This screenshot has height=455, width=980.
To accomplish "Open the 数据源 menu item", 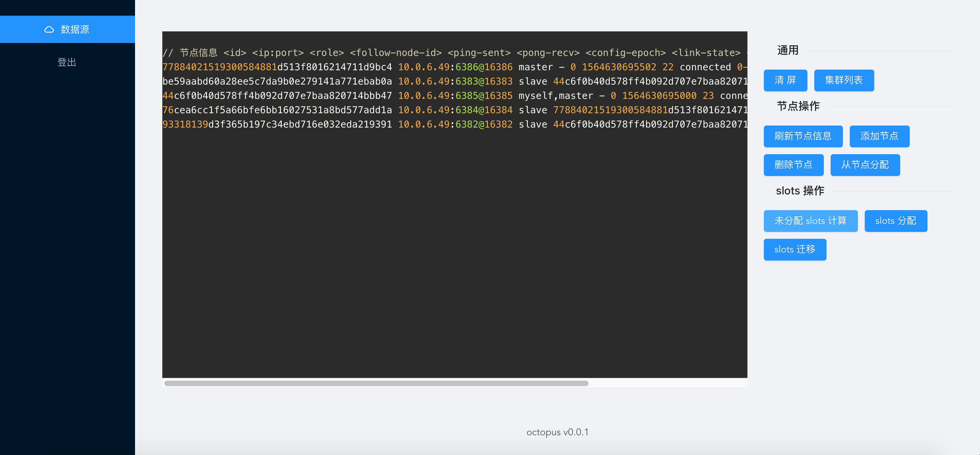I will (75, 29).
